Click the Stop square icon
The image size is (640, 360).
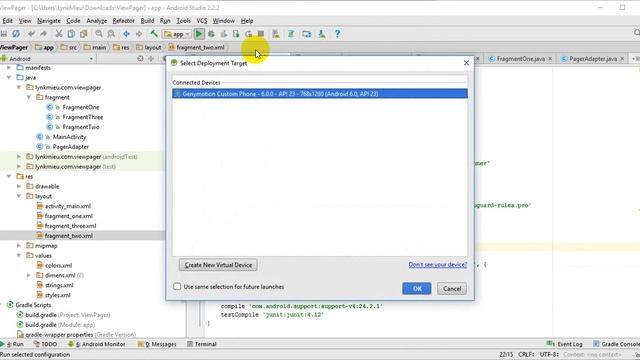(260, 34)
